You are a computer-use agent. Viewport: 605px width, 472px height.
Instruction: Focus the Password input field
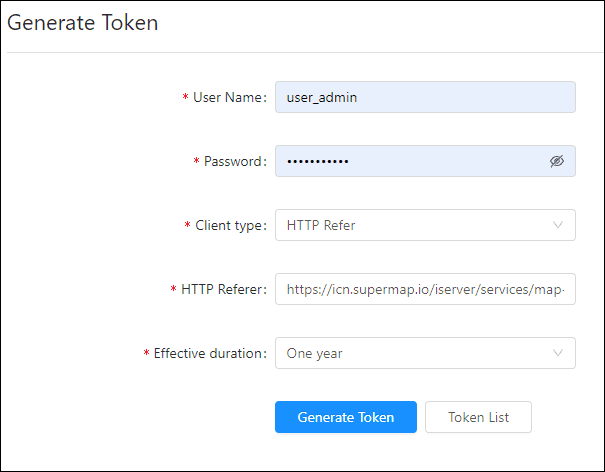coord(410,161)
